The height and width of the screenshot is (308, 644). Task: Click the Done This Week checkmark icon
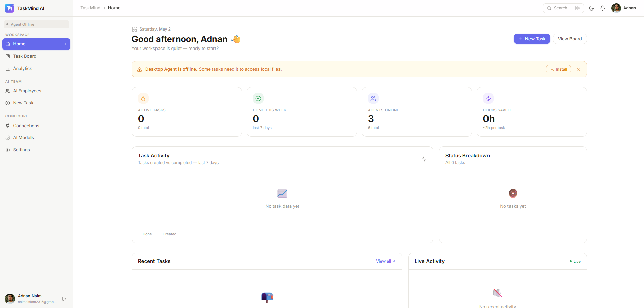(258, 98)
